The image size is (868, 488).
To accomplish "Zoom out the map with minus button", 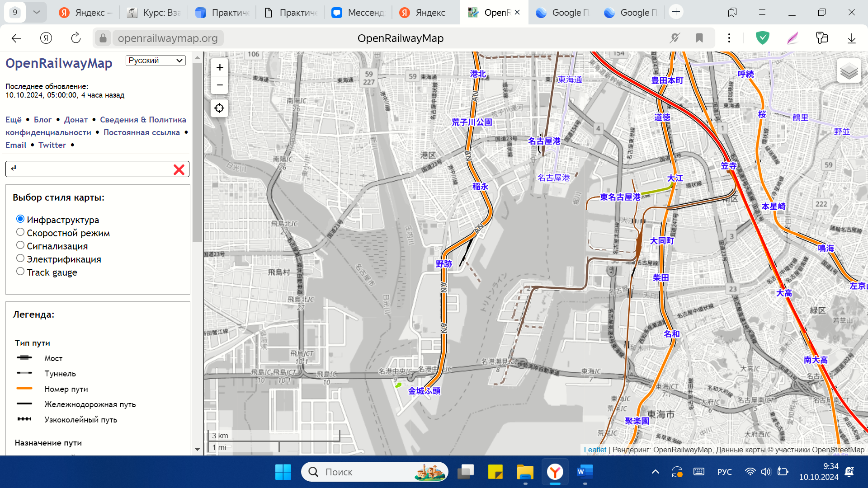I will point(220,85).
